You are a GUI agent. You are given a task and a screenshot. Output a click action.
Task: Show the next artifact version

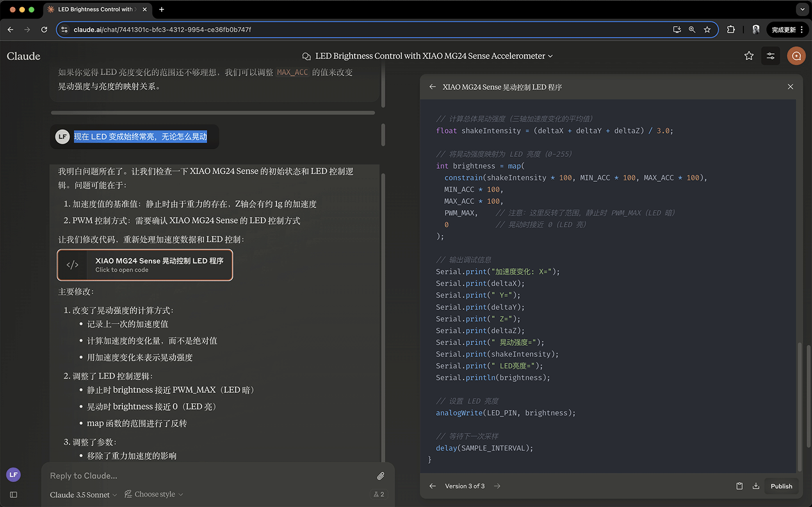pyautogui.click(x=497, y=486)
